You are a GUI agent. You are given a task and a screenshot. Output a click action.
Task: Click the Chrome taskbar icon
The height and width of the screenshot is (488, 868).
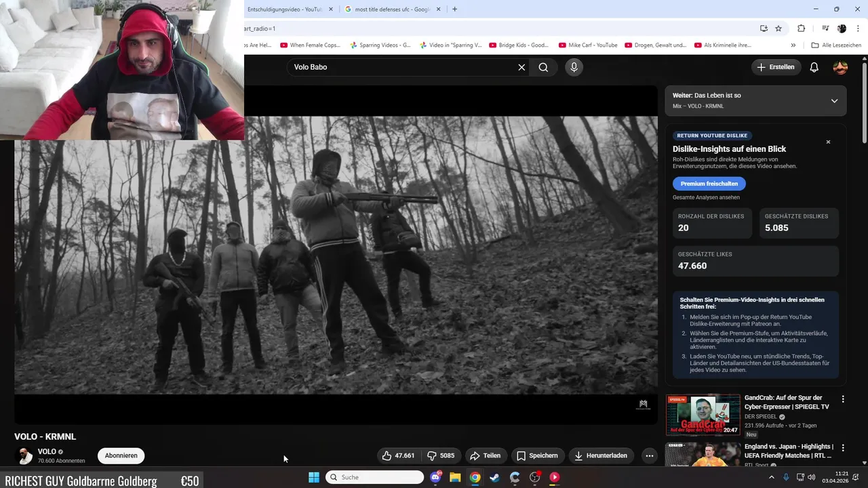pyautogui.click(x=475, y=477)
